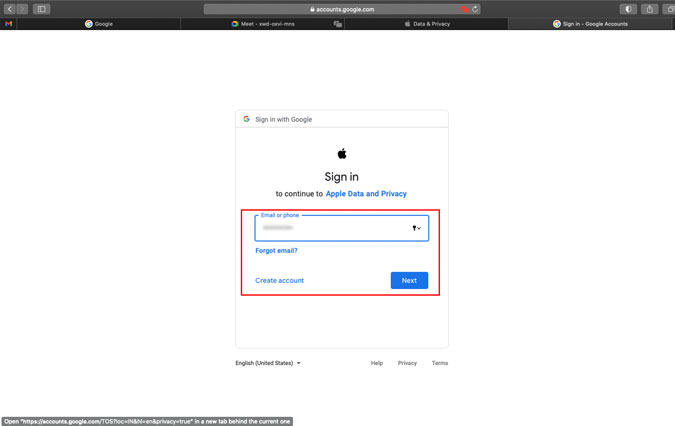Screen dimensions: 675x426
Task: Go back with Safari's back arrow
Action: [x=10, y=9]
